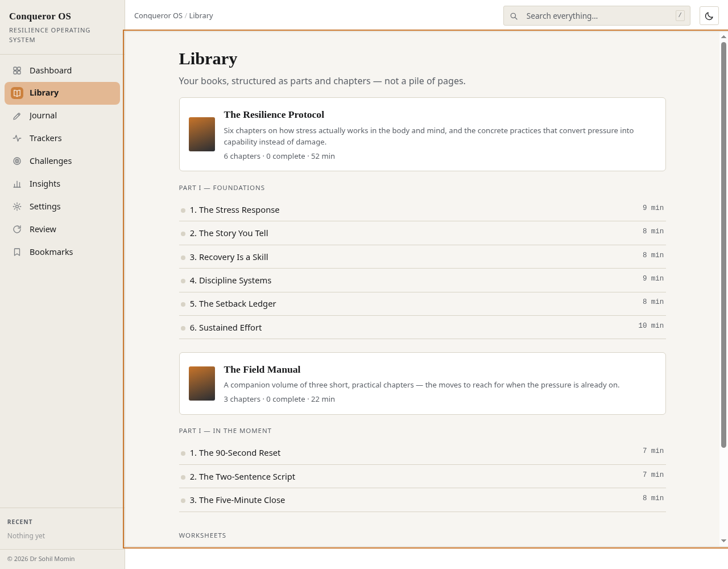This screenshot has width=728, height=569.
Task: Click the Conqueror OS sidebar title
Action: point(40,16)
